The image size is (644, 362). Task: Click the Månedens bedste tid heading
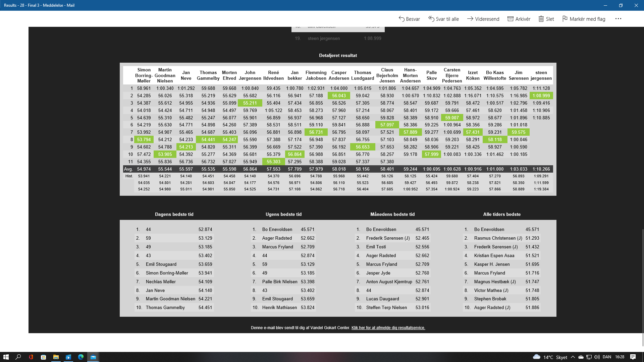pos(392,214)
